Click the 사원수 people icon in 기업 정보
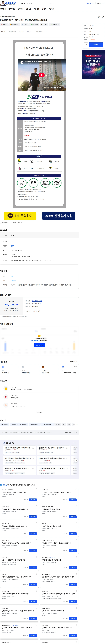This screenshot has height=644, width=105. pyautogui.click(x=3, y=367)
